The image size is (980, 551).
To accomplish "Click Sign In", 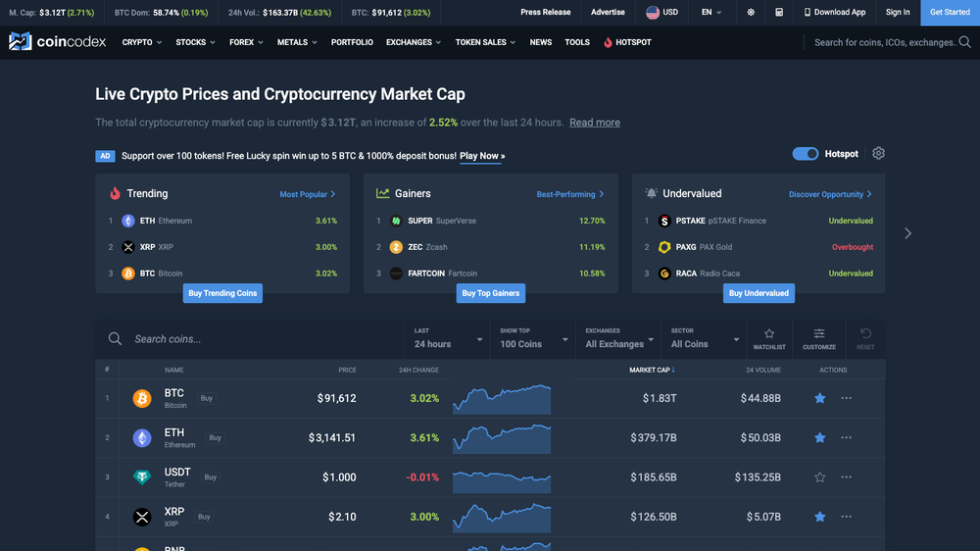I will click(x=898, y=12).
